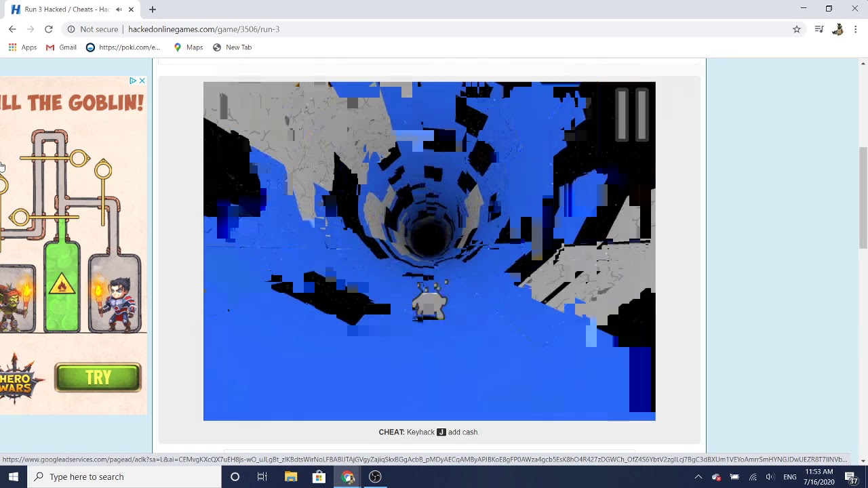Go back to the previous page
868x488 pixels.
coord(12,29)
